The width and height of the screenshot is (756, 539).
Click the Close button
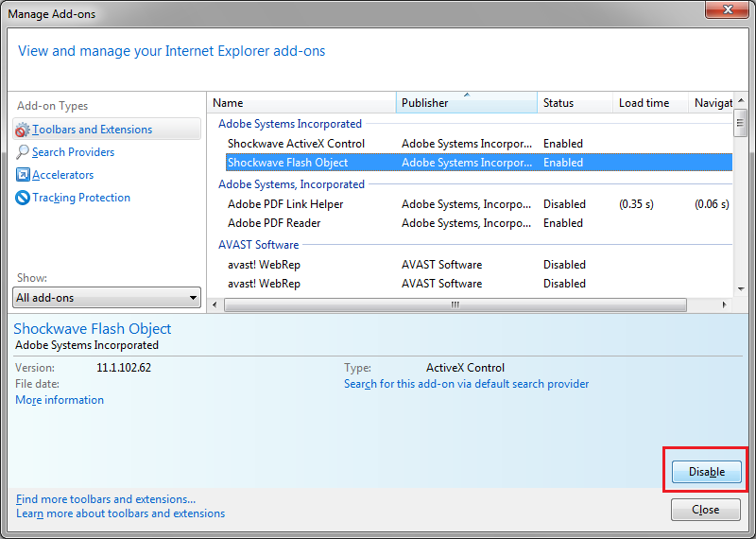point(705,510)
